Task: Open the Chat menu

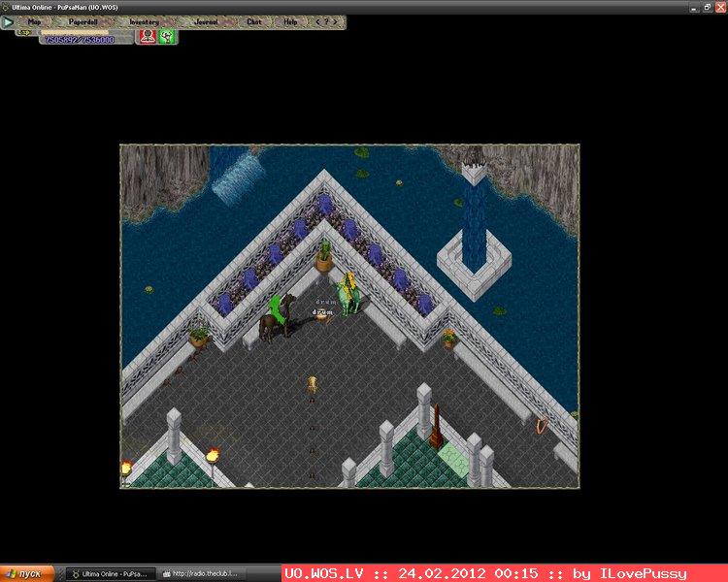Action: (254, 21)
